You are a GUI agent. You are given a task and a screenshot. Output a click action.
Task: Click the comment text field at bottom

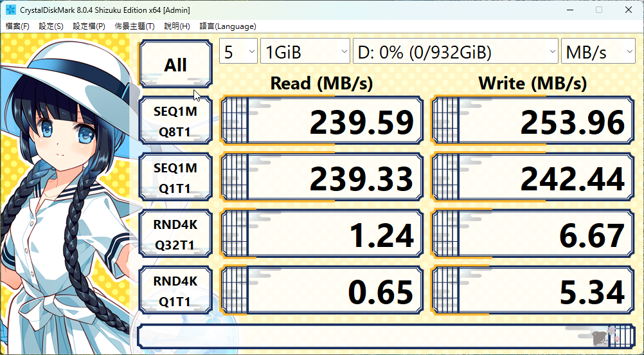(360, 337)
